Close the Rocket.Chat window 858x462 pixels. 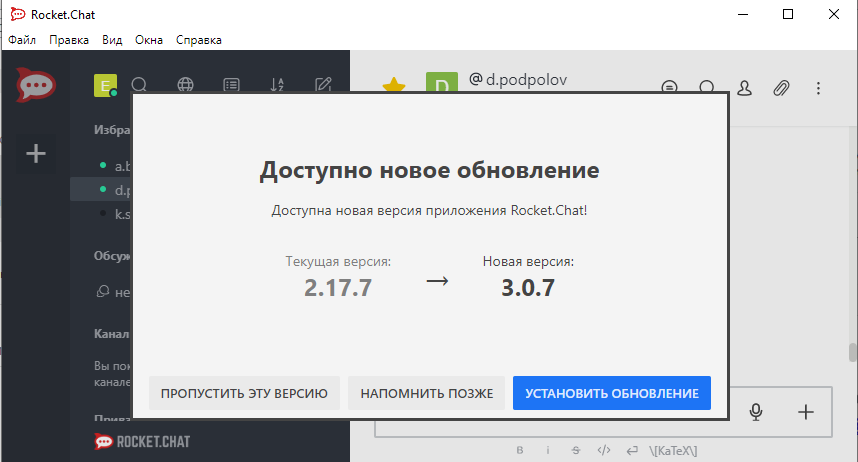tap(834, 14)
